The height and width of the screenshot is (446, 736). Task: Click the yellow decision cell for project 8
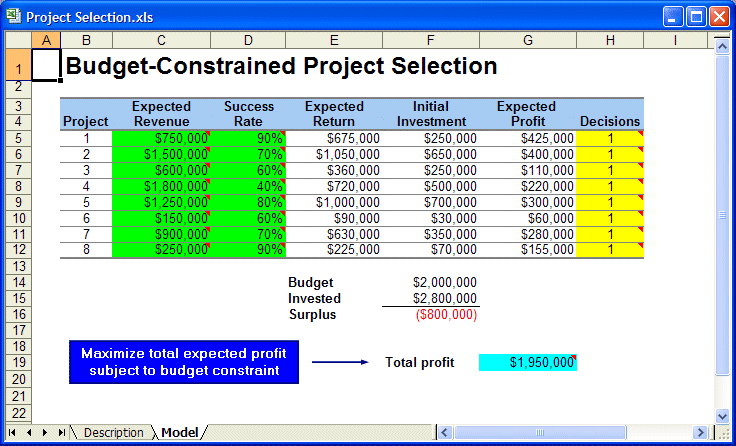pyautogui.click(x=610, y=249)
